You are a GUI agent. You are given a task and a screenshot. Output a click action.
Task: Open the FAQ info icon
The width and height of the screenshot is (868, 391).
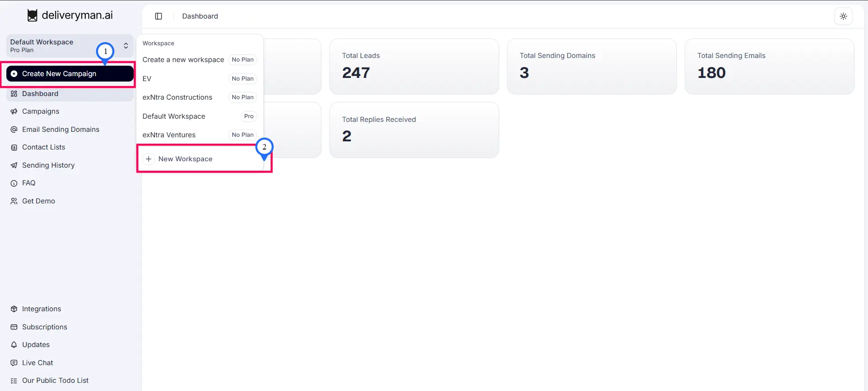point(14,183)
